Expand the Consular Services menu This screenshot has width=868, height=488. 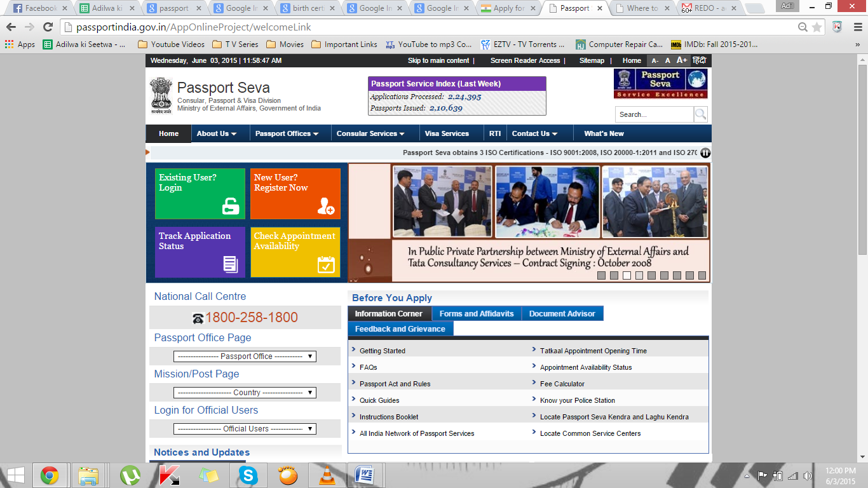(x=370, y=133)
